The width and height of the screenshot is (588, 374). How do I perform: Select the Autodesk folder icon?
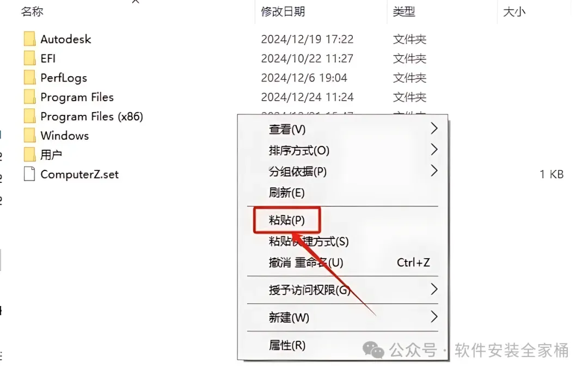pos(29,39)
